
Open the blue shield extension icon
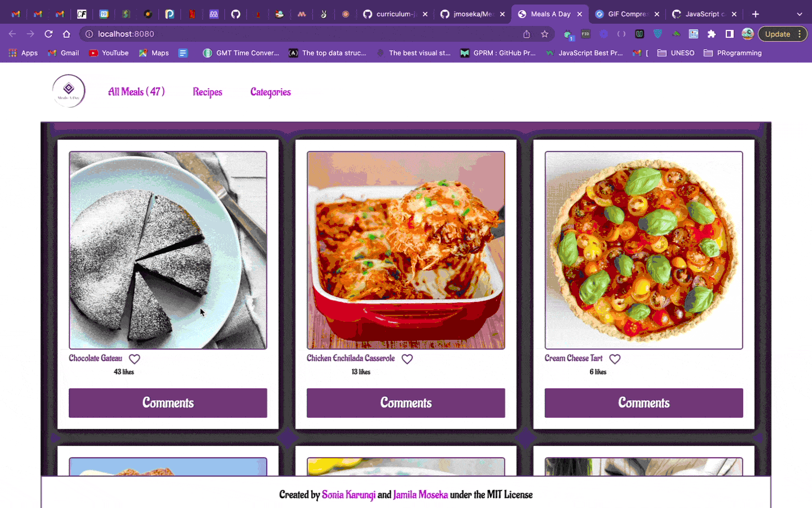(x=657, y=34)
